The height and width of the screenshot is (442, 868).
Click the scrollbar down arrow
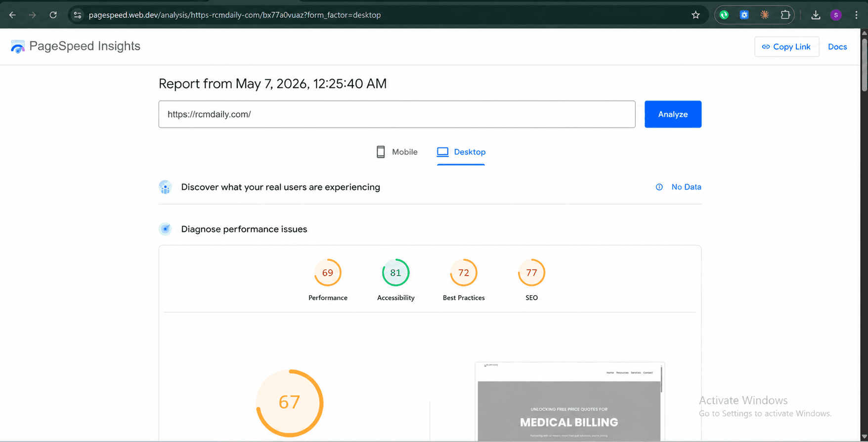(864, 437)
